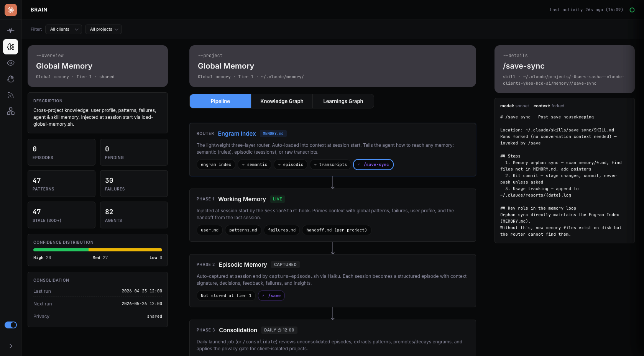This screenshot has width=644, height=356.
Task: Click the orange app logo icon
Action: [11, 10]
